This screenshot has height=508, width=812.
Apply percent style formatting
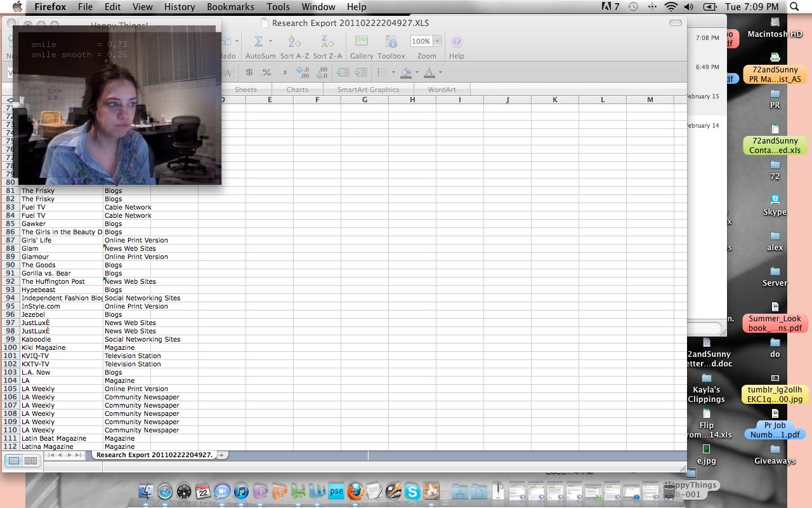pyautogui.click(x=266, y=72)
